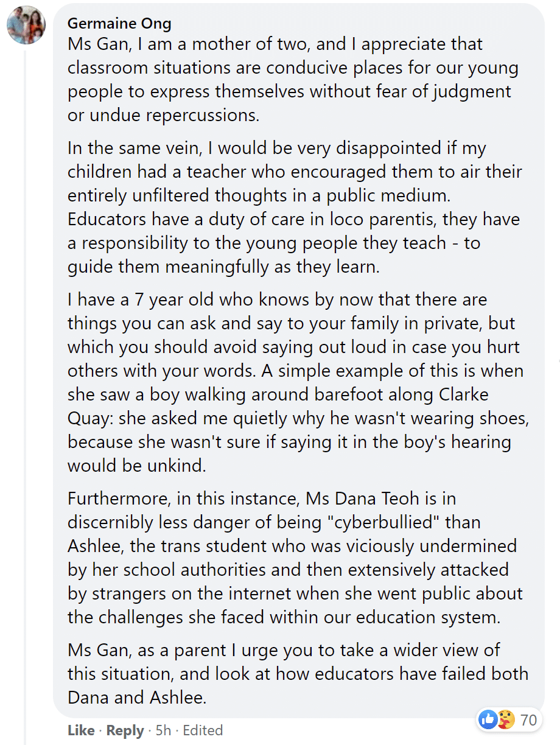Reply to Germaine Ong's comment
The width and height of the screenshot is (560, 745).
tap(125, 730)
